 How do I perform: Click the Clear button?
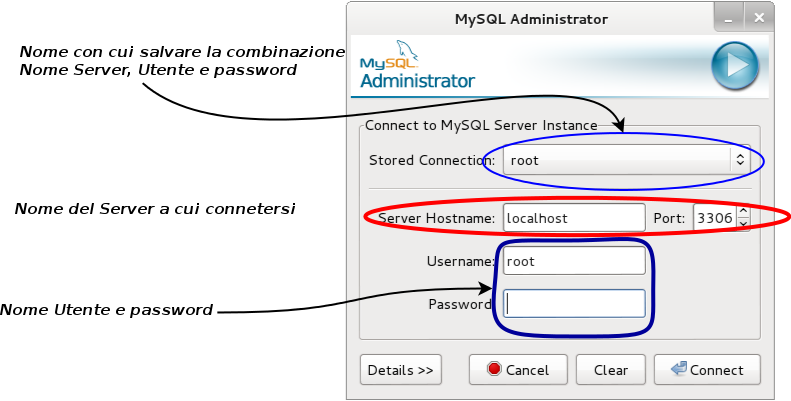click(x=611, y=370)
